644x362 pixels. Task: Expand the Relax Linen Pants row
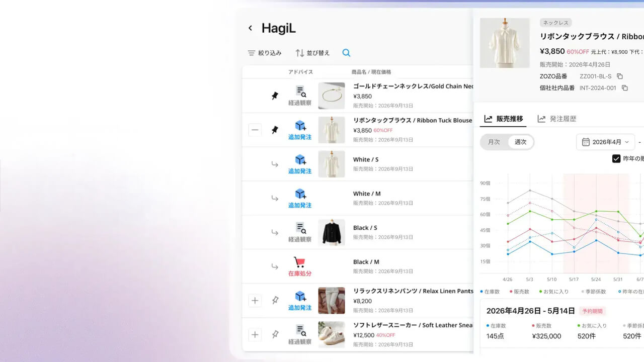coord(255,301)
